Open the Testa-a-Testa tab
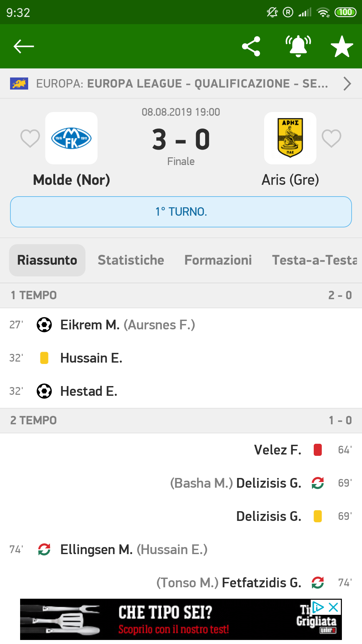The image size is (362, 644). click(314, 260)
